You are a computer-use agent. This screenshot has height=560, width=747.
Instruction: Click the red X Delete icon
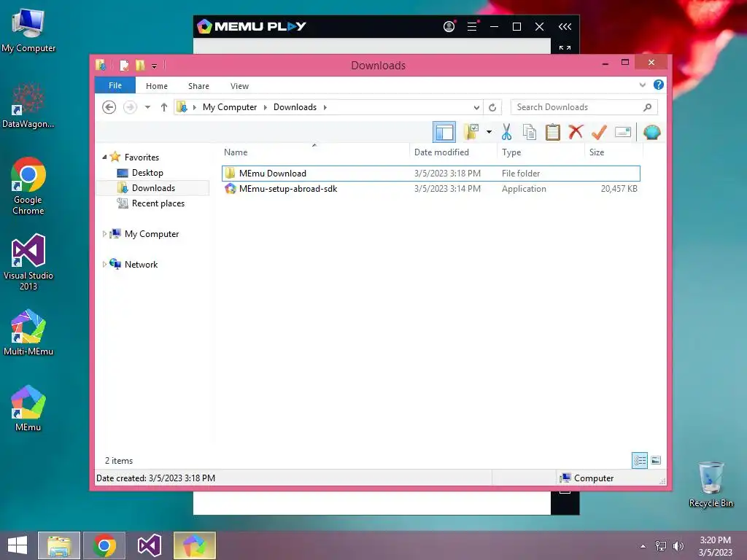pyautogui.click(x=576, y=132)
